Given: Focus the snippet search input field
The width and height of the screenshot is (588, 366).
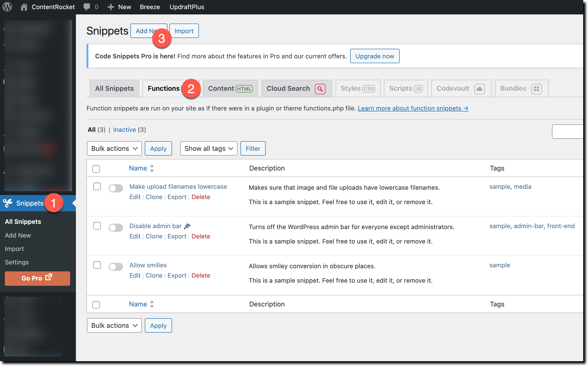Looking at the screenshot, I should pos(567,131).
